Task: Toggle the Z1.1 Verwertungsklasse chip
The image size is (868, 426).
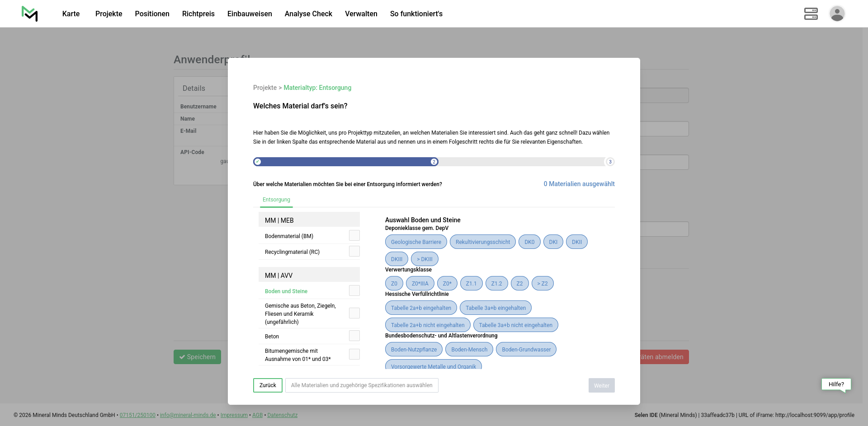Action: click(471, 284)
